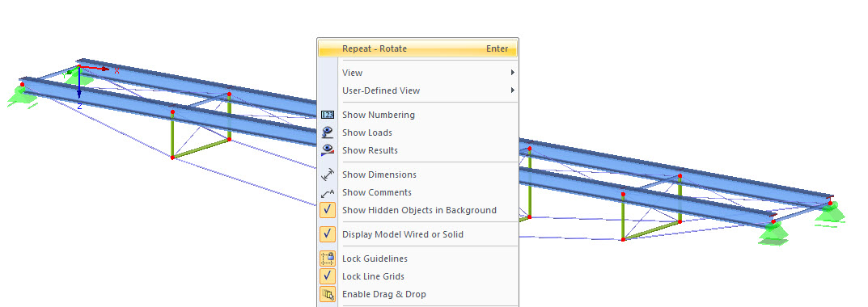
Task: Click Display Model Wired or Solid label
Action: point(402,234)
